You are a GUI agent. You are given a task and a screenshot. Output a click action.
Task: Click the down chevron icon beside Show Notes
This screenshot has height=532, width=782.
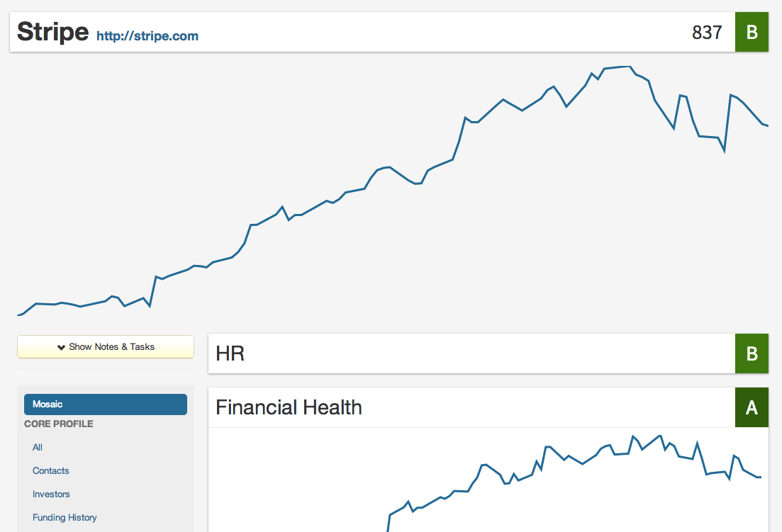61,347
